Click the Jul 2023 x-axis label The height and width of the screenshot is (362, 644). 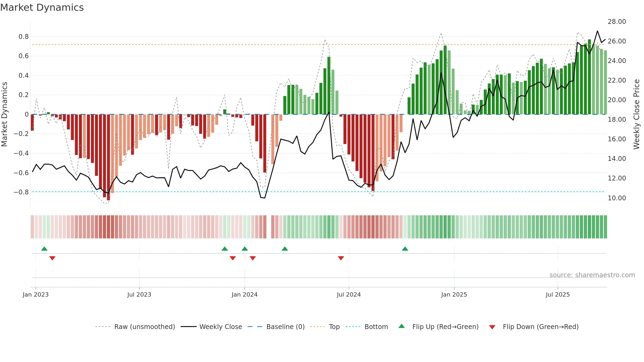tap(139, 294)
